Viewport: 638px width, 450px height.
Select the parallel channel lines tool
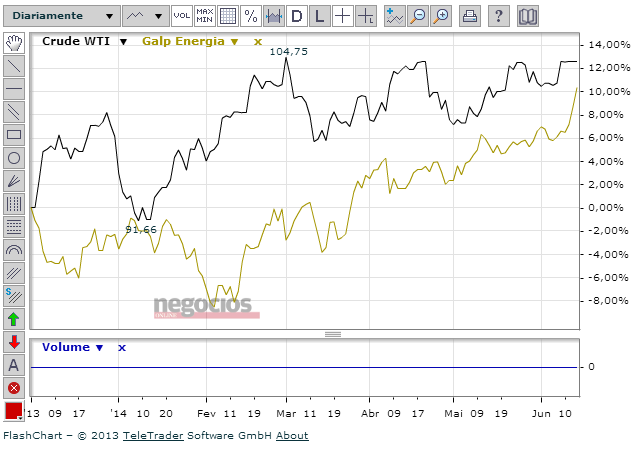pyautogui.click(x=14, y=112)
